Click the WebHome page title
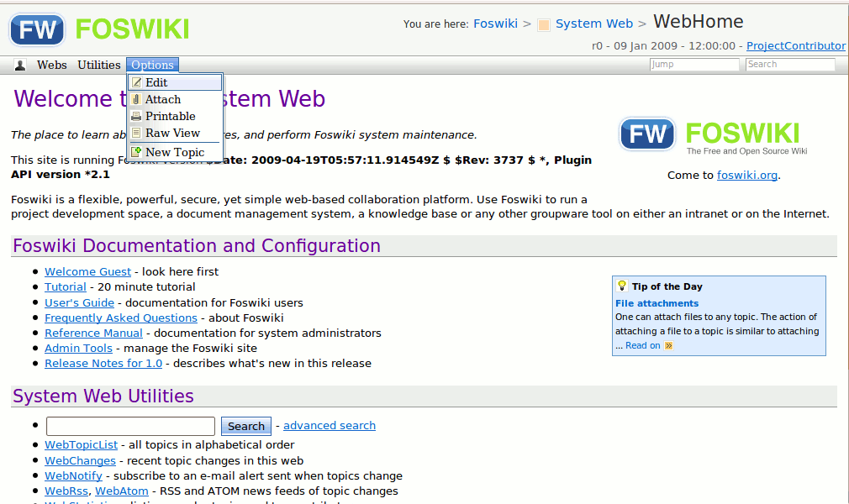Screen dimensions: 849x504 (x=698, y=22)
